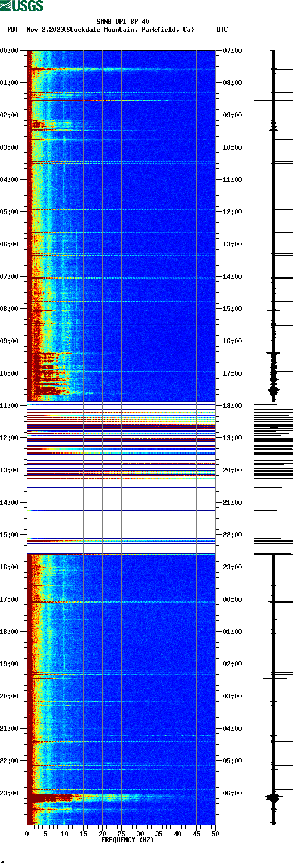Click the 04:00 PDT time label
Screen dimensions: 297x868
[10, 180]
